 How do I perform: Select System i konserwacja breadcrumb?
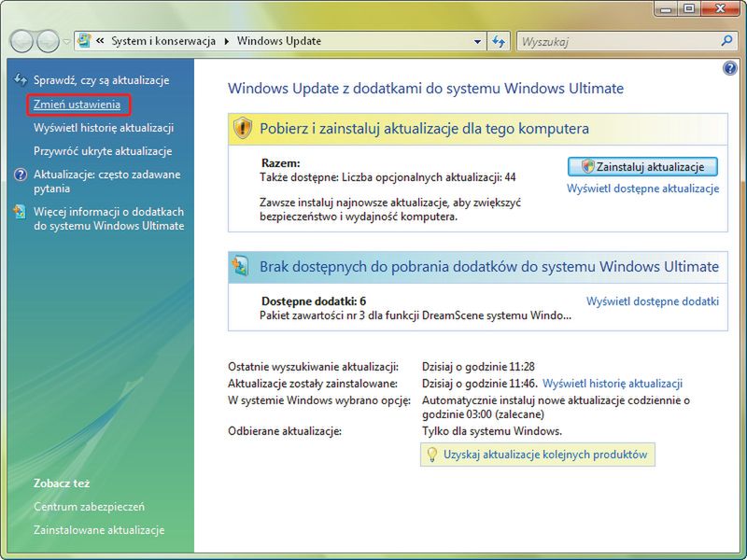[163, 41]
